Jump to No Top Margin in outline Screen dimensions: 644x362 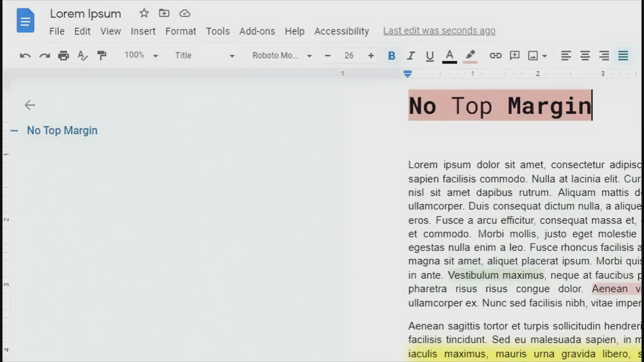pyautogui.click(x=62, y=130)
